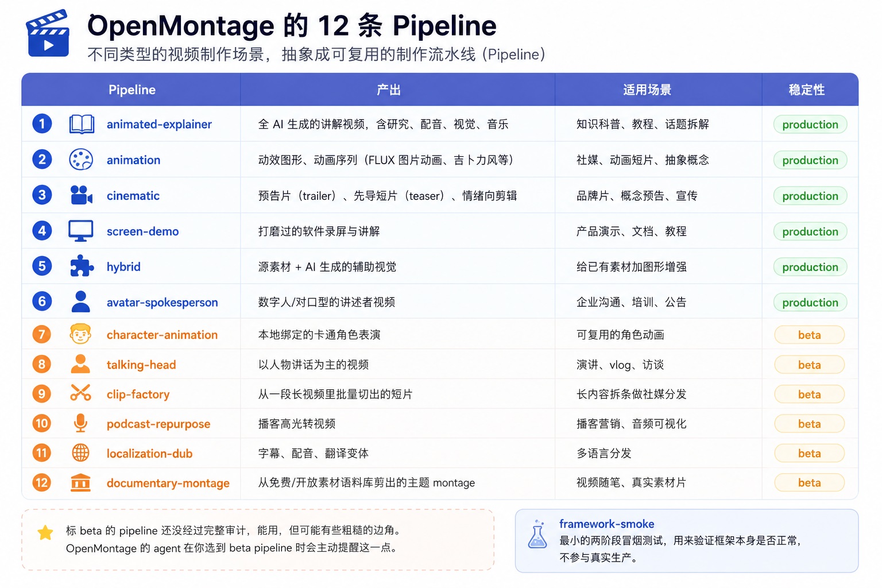Click the production badge in animation row

[810, 160]
